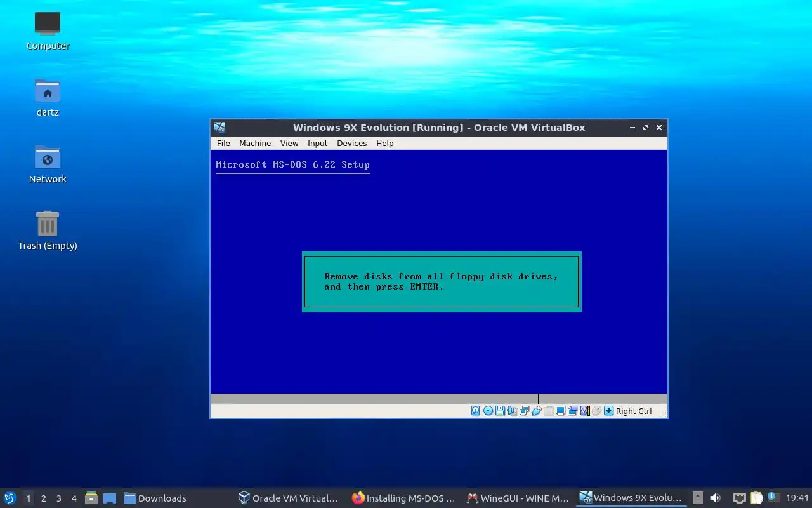Click the Remove disks prompt box
The height and width of the screenshot is (508, 812).
(x=442, y=282)
